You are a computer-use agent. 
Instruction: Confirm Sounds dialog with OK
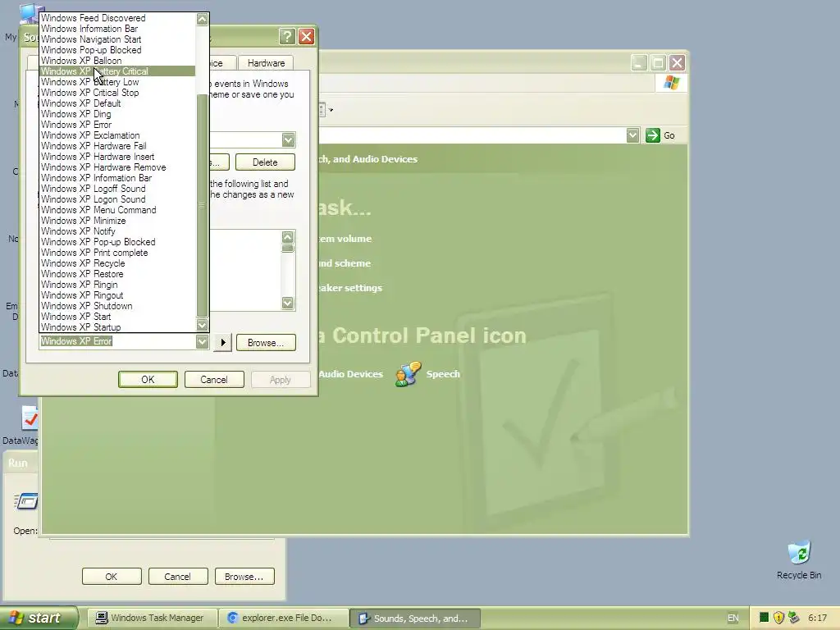[148, 379]
